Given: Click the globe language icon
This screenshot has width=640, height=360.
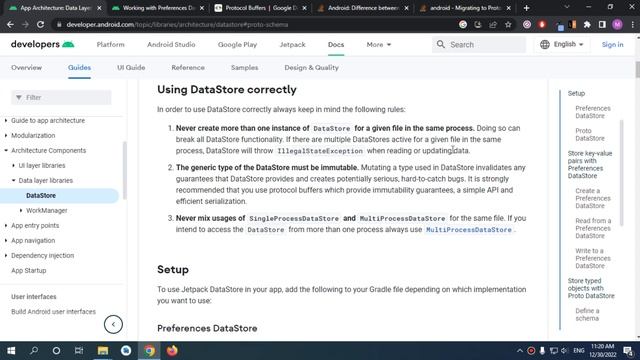Looking at the screenshot, I should [x=544, y=44].
